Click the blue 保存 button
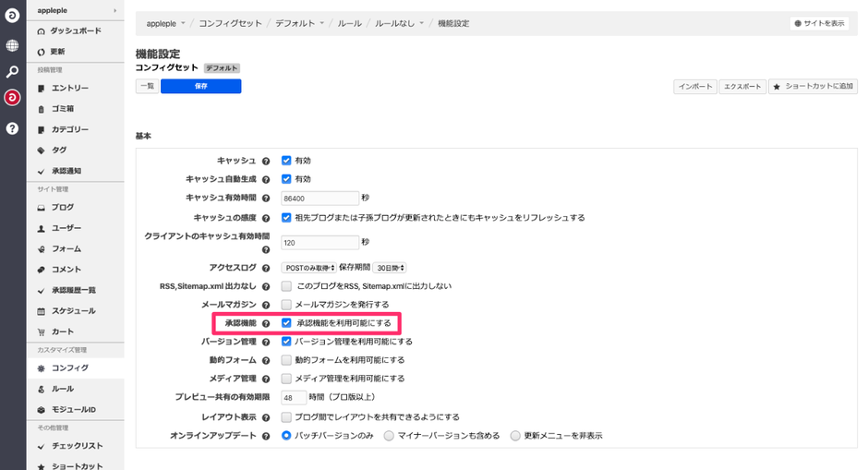Screen dimensions: 868x470 click(x=200, y=86)
